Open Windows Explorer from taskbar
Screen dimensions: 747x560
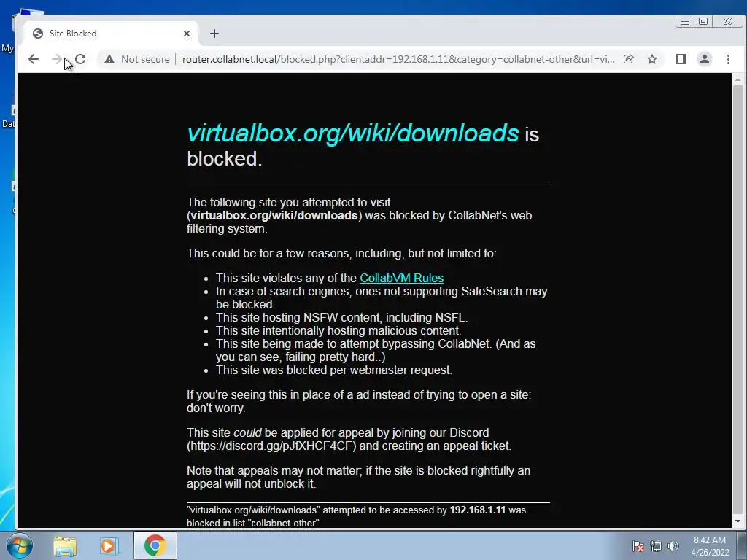[x=65, y=546]
